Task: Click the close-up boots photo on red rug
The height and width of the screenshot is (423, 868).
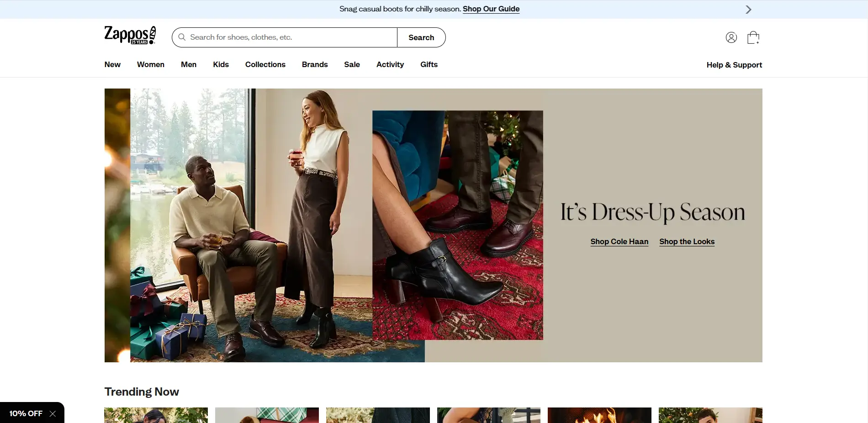Action: pos(458,225)
